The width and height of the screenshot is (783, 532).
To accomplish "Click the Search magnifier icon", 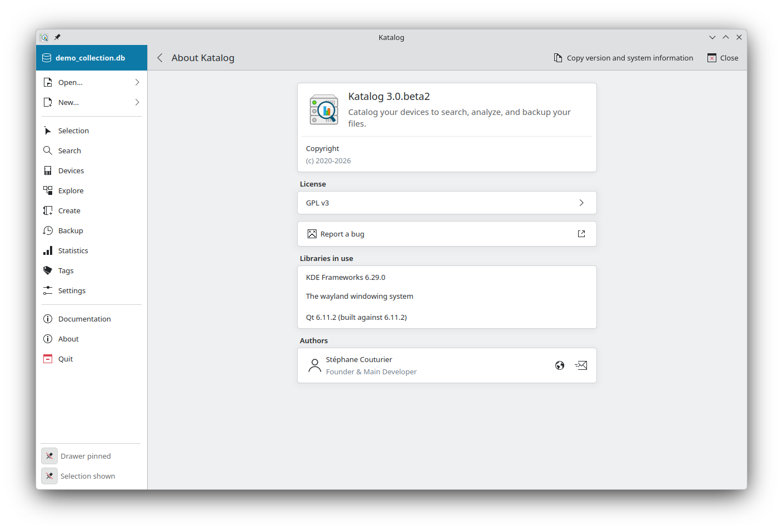I will pos(48,150).
